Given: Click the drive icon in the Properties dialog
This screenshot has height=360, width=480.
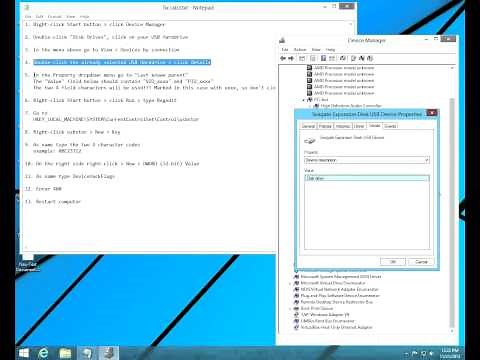Looking at the screenshot, I should [310, 141].
